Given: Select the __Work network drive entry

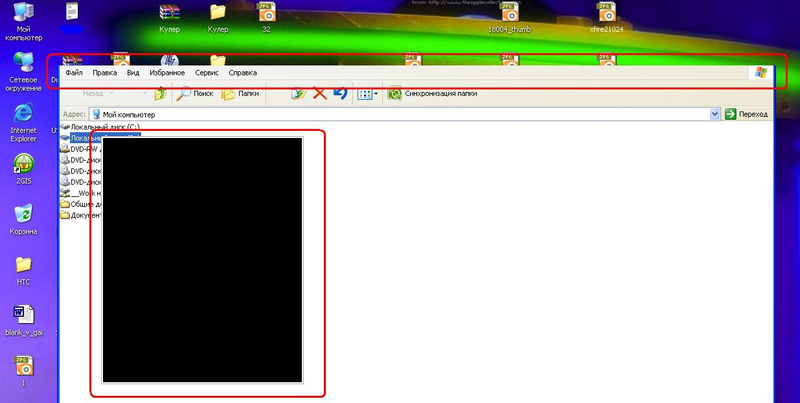Looking at the screenshot, I should [x=82, y=193].
